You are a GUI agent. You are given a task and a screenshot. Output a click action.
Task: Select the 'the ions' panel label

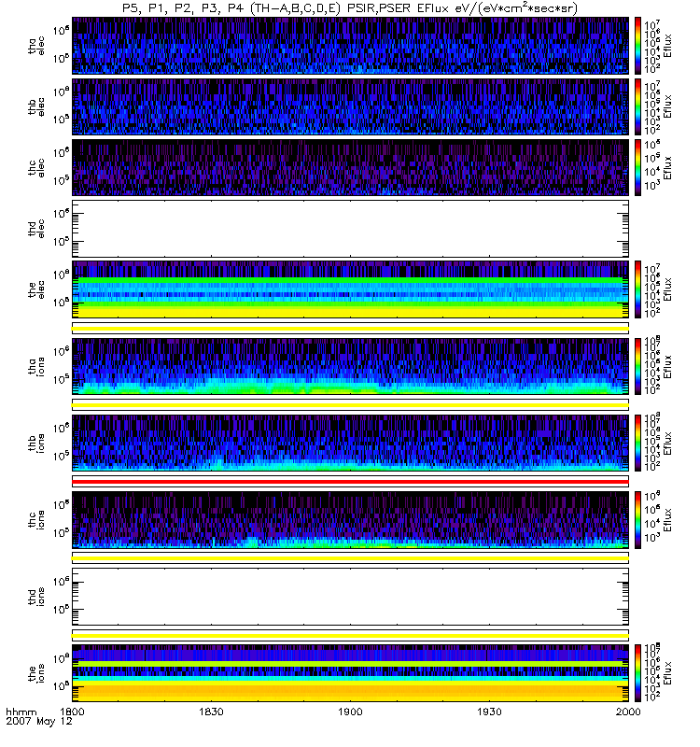(x=36, y=673)
